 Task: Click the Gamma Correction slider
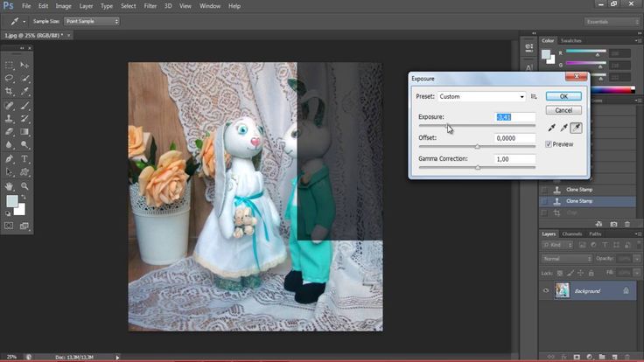click(477, 167)
